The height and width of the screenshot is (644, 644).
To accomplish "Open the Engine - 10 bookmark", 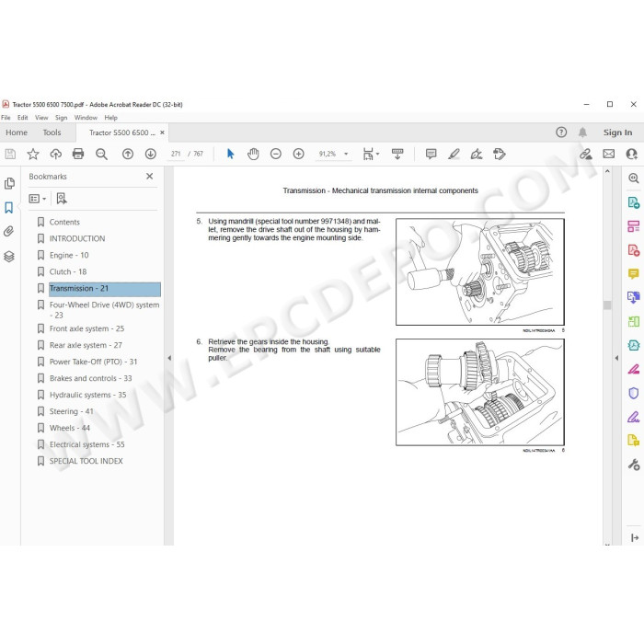I will tap(69, 255).
